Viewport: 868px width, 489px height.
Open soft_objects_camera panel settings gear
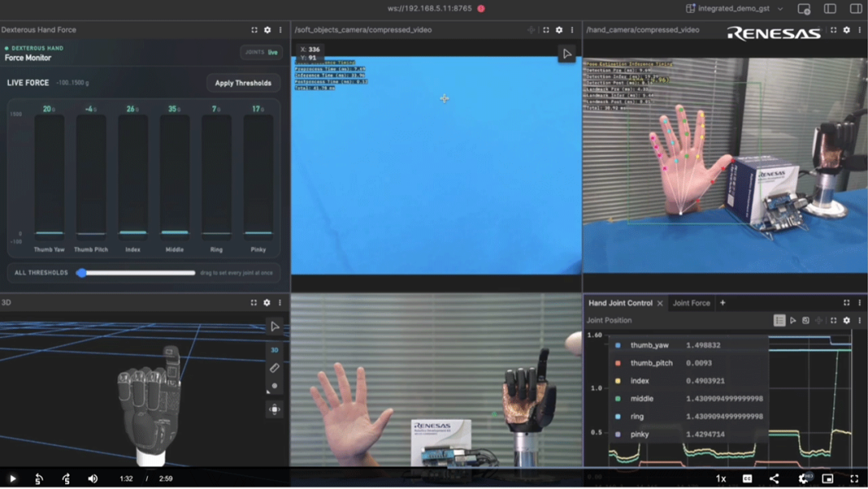pos(559,30)
